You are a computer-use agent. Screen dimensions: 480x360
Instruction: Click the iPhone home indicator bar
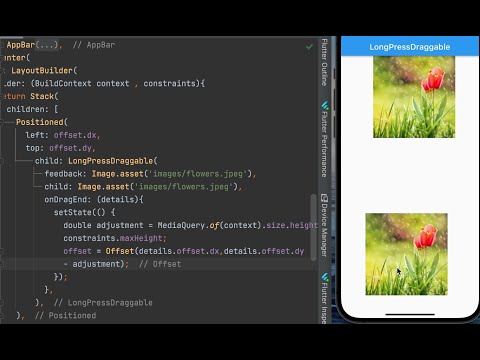point(410,314)
